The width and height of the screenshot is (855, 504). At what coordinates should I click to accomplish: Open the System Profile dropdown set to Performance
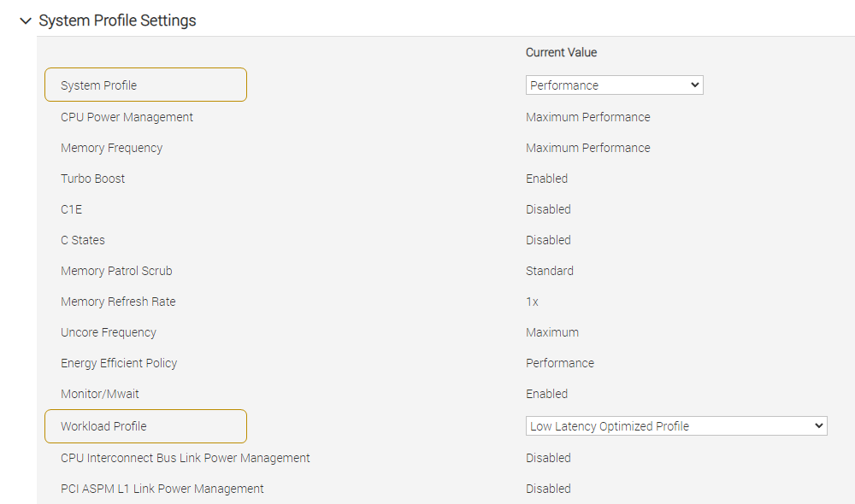pos(614,85)
